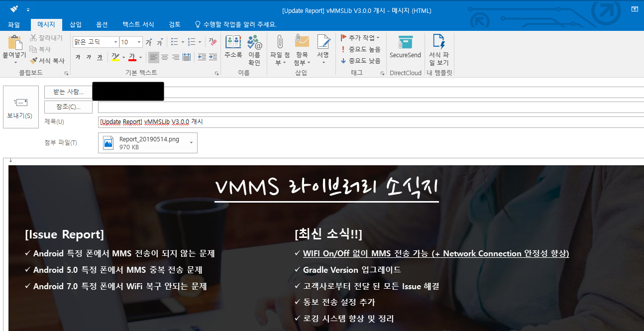
Task: Open highlight color dropdown arrow
Action: point(123,57)
